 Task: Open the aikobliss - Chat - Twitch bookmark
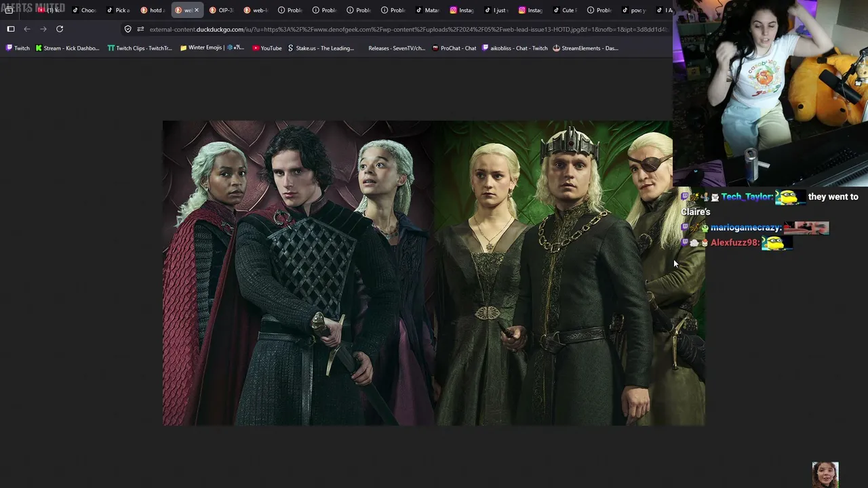(x=515, y=48)
